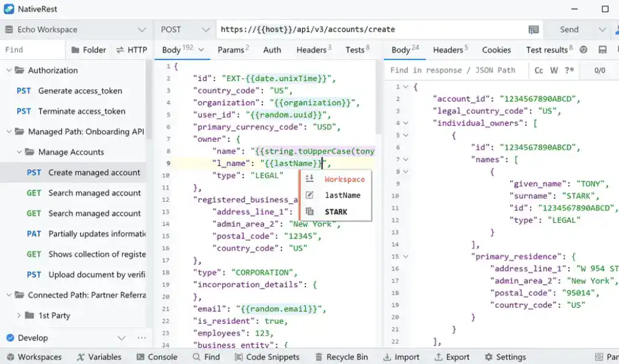Viewport: 619px width, 364px height.
Task: Open Variables from the bottom bar
Action: point(99,357)
